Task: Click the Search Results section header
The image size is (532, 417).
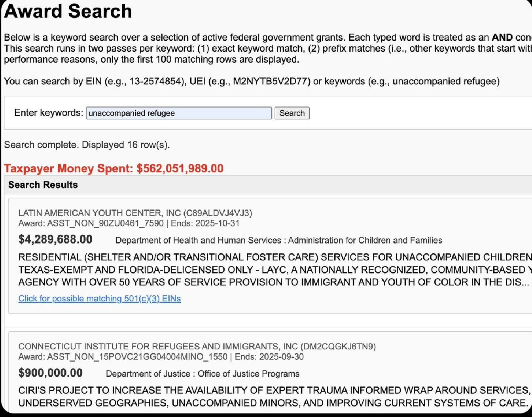Action: 43,185
